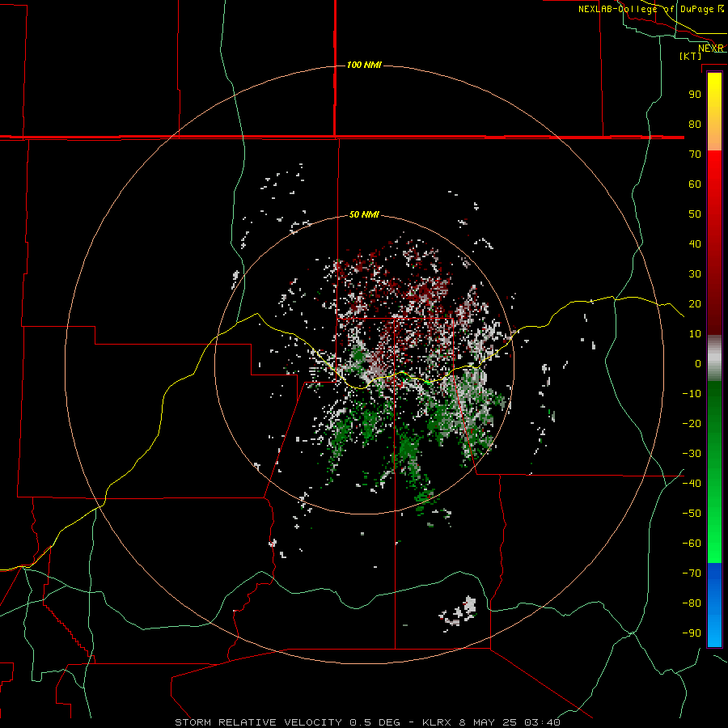Click the 90 value on the velocity scale
This screenshot has height=728, width=728.
click(695, 95)
